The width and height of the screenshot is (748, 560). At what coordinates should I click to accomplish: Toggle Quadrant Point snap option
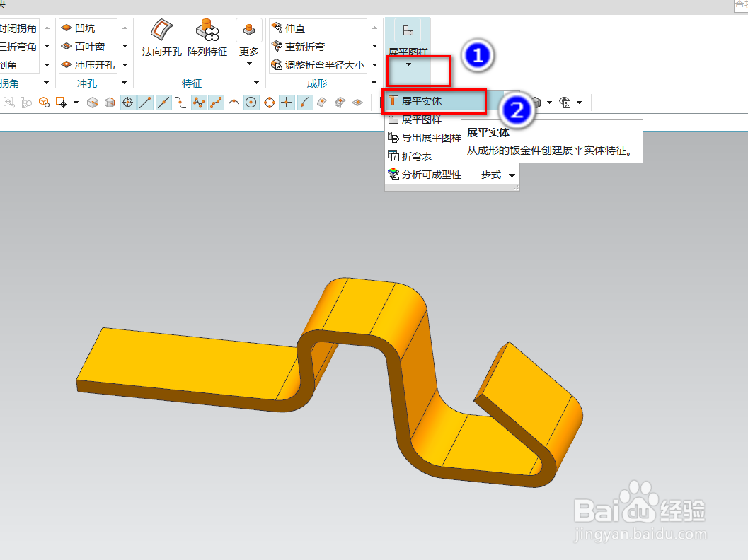coord(269,103)
